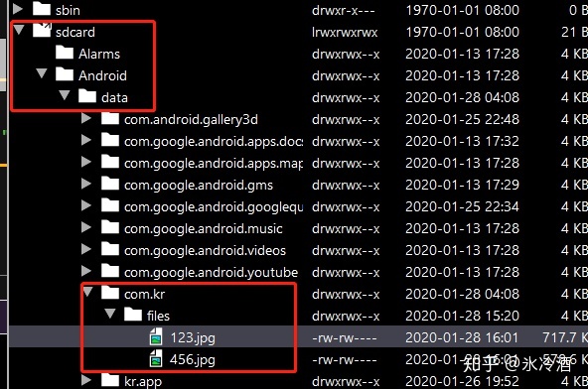Click date 2020-01-28 15:20 of files

click(462, 316)
